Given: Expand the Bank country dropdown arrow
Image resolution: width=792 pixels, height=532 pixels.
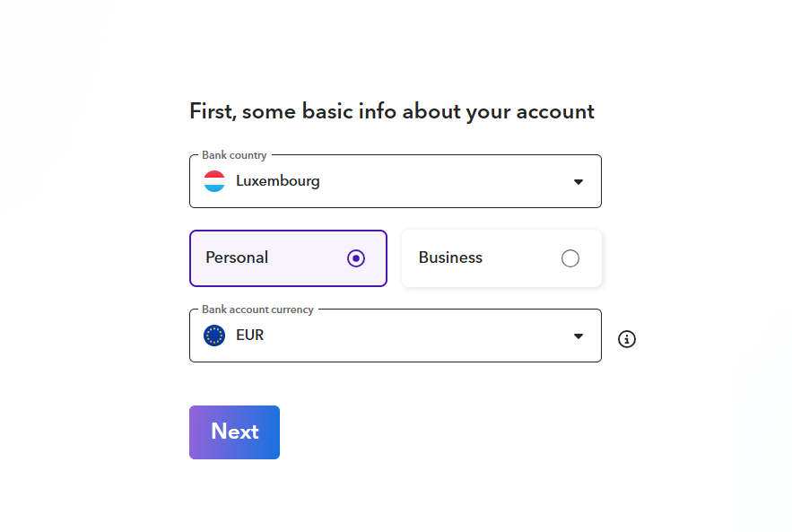Looking at the screenshot, I should pyautogui.click(x=579, y=182).
